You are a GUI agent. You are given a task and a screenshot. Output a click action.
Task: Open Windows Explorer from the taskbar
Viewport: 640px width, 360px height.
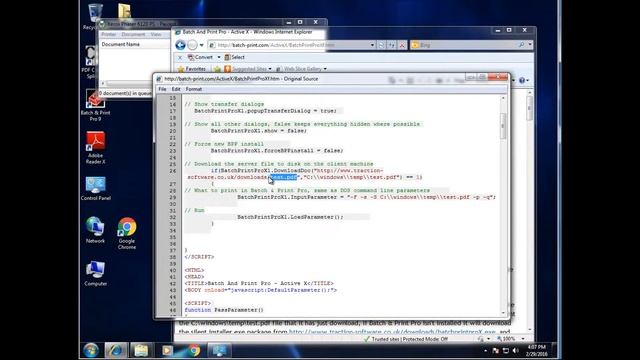[141, 350]
